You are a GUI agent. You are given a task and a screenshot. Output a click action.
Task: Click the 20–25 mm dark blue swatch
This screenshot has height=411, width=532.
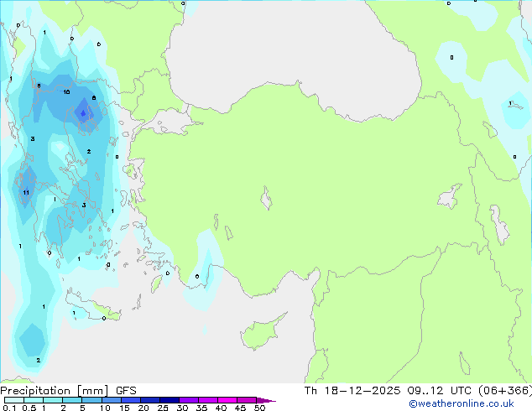coord(150,400)
